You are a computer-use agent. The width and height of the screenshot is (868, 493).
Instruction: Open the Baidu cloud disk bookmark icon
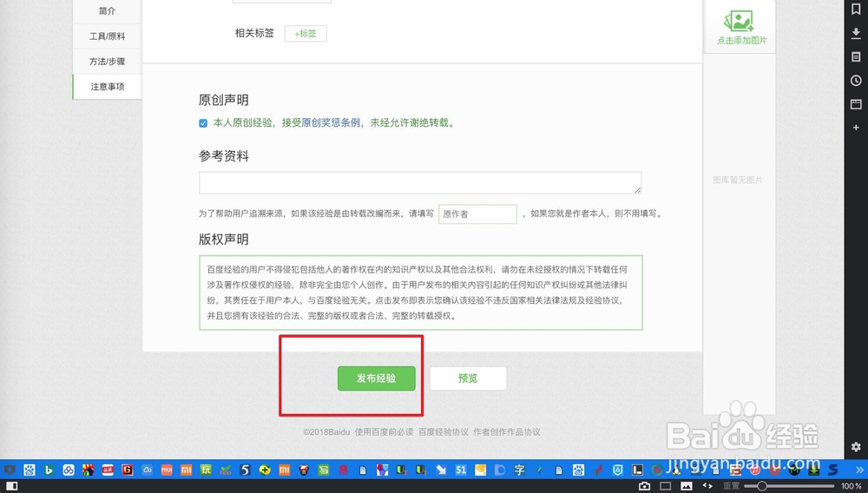68,470
